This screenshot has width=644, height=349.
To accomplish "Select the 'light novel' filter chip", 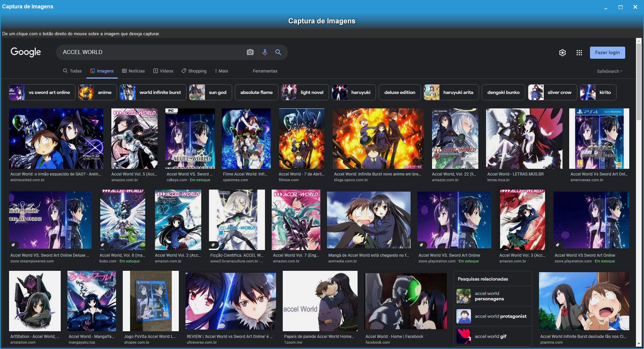I will [x=305, y=92].
